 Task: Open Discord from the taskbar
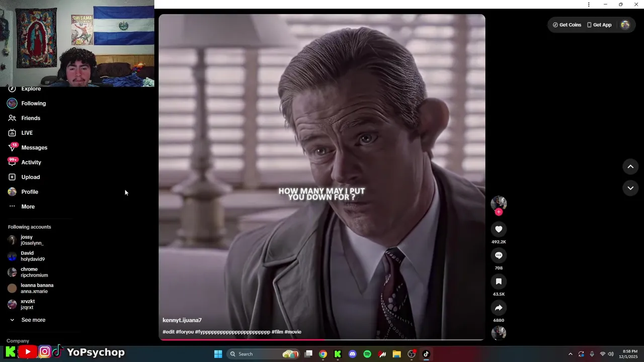pyautogui.click(x=352, y=354)
